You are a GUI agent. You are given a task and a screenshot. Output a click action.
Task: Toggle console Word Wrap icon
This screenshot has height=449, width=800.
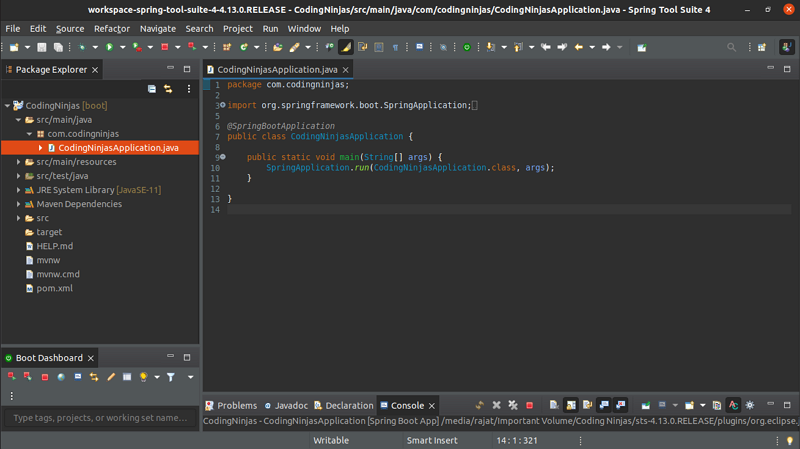point(587,406)
